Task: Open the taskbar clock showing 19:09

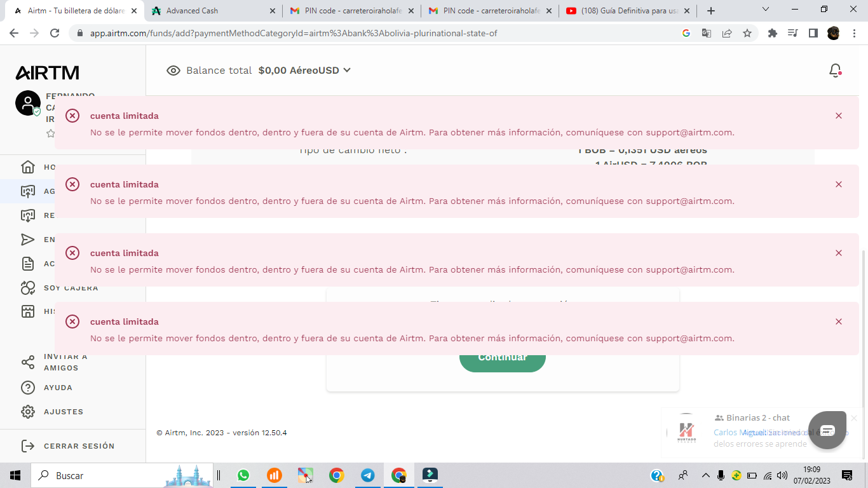Action: click(x=811, y=475)
